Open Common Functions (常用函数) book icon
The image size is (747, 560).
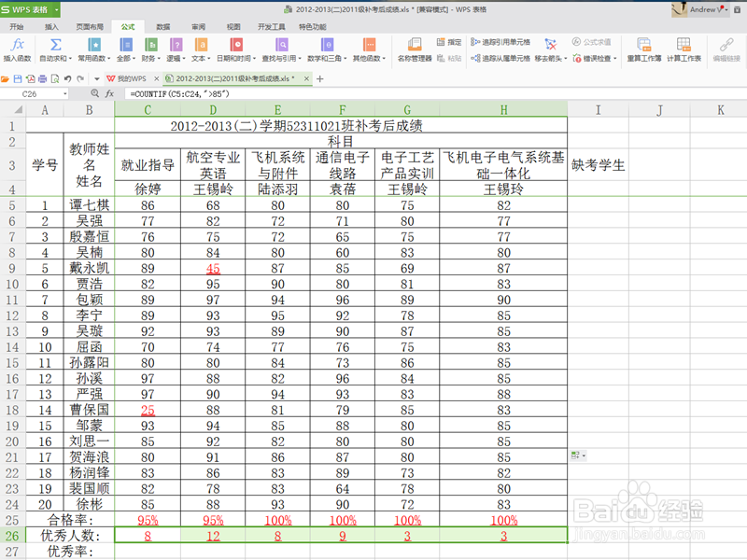(x=94, y=45)
